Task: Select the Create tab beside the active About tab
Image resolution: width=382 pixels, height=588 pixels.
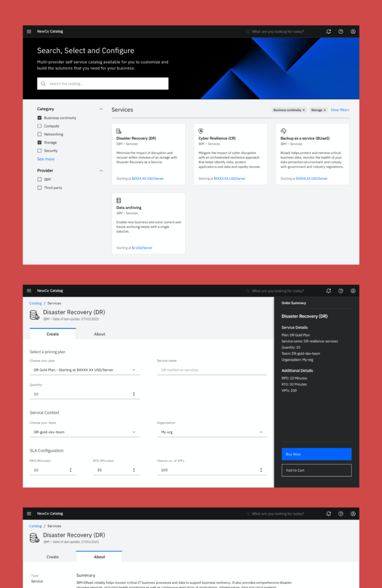Action: (52, 556)
